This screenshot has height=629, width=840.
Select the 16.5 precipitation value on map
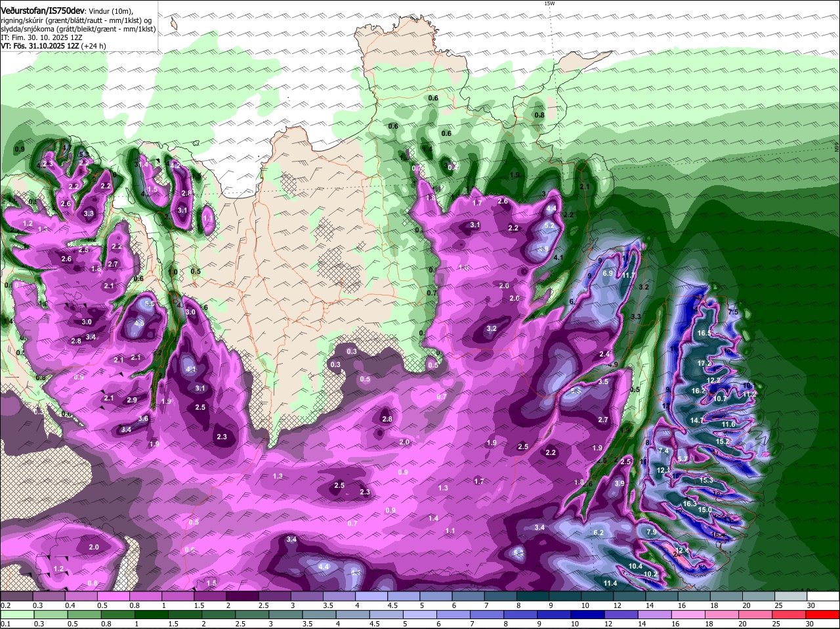704,334
